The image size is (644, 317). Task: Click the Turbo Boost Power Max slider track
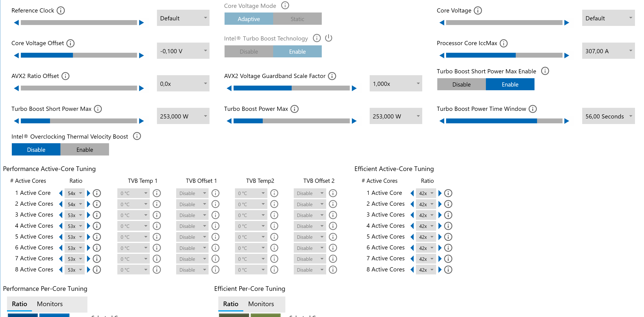coord(291,121)
